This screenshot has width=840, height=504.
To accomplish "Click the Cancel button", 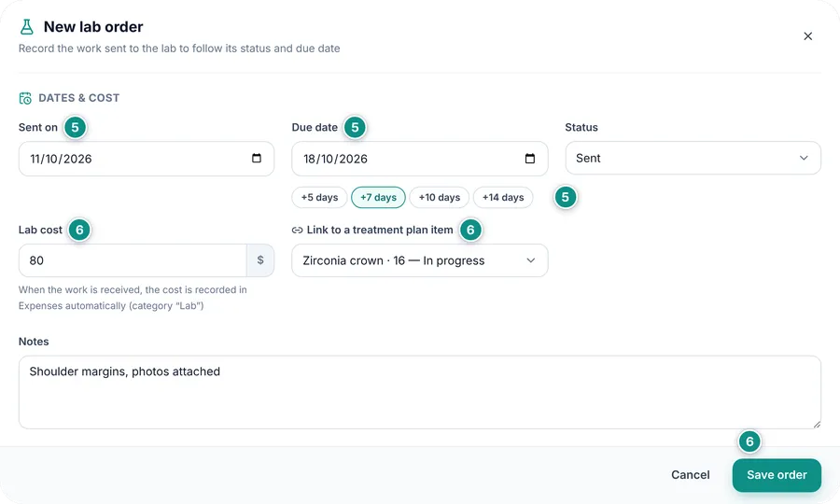I will [x=691, y=475].
